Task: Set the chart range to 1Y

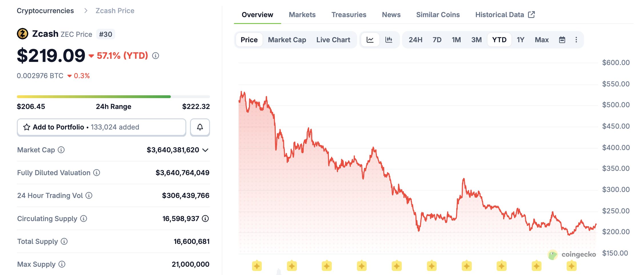Action: [520, 40]
